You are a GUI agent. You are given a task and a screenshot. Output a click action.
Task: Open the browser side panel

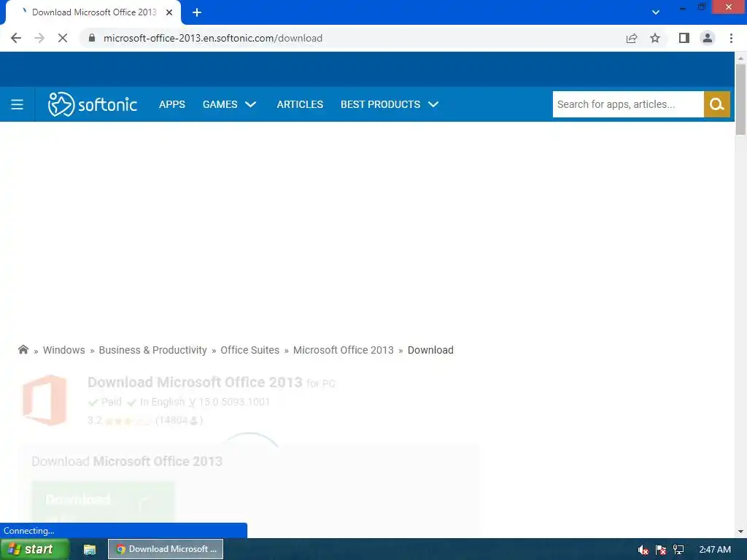[x=684, y=38]
